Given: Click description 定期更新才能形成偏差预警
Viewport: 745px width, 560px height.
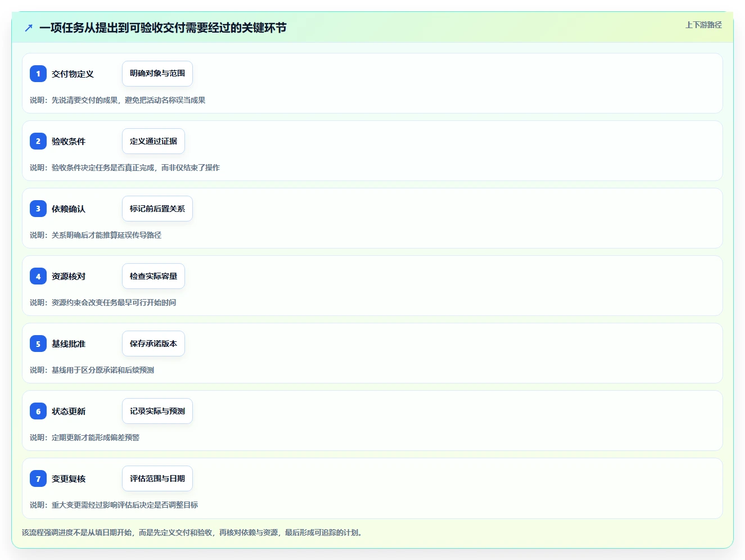Looking at the screenshot, I should point(85,437).
